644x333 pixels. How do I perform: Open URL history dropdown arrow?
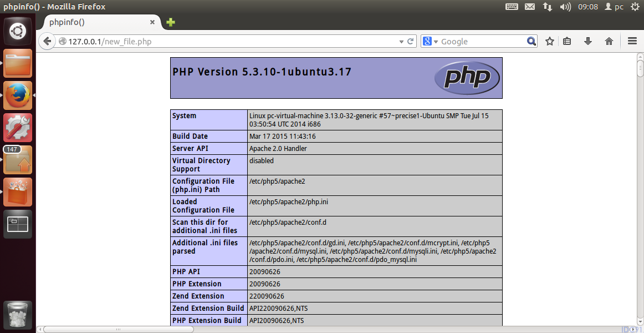pos(401,42)
